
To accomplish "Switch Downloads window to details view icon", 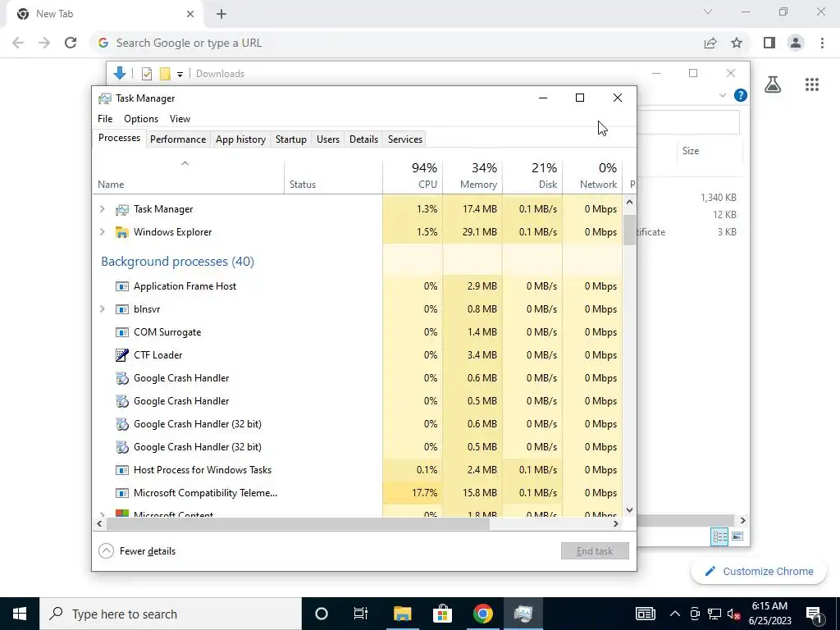I will (719, 536).
